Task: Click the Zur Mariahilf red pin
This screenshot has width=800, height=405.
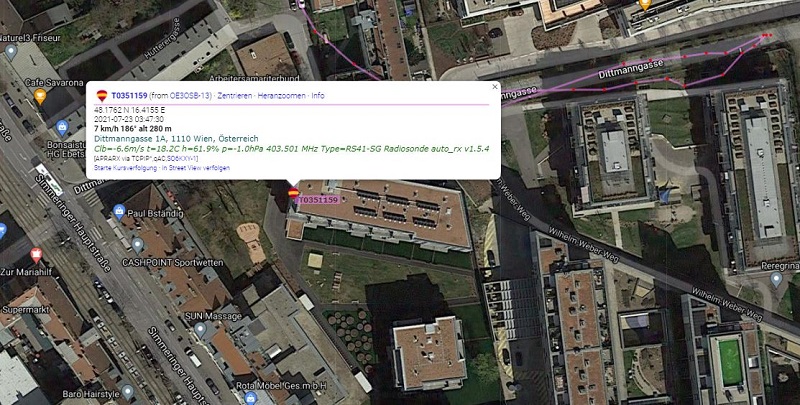Action: tap(36, 254)
